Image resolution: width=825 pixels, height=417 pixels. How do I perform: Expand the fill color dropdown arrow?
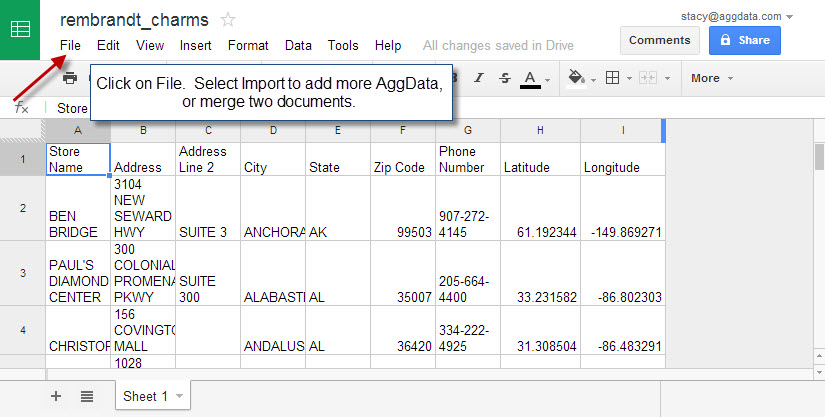pos(593,80)
